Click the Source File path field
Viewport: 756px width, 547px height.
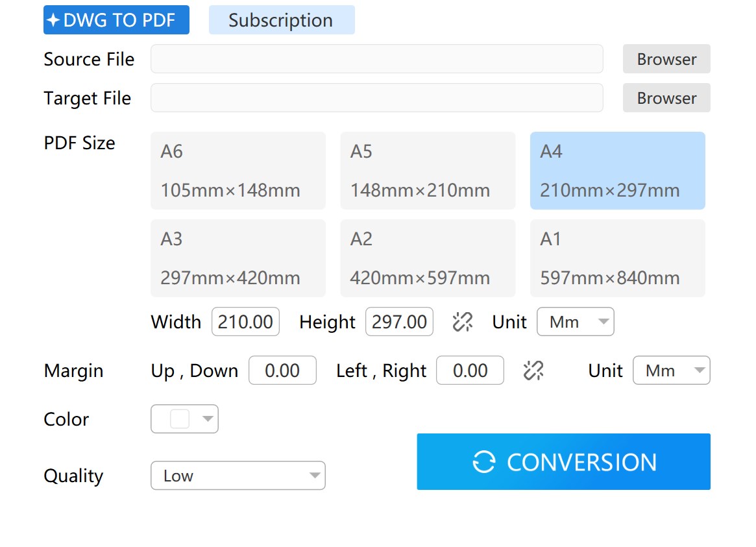pos(376,59)
